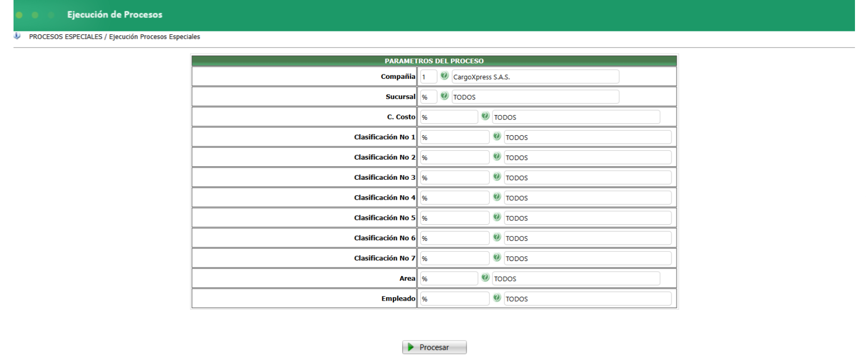Focus the Sucursal code field
868x363 pixels.
pos(428,97)
